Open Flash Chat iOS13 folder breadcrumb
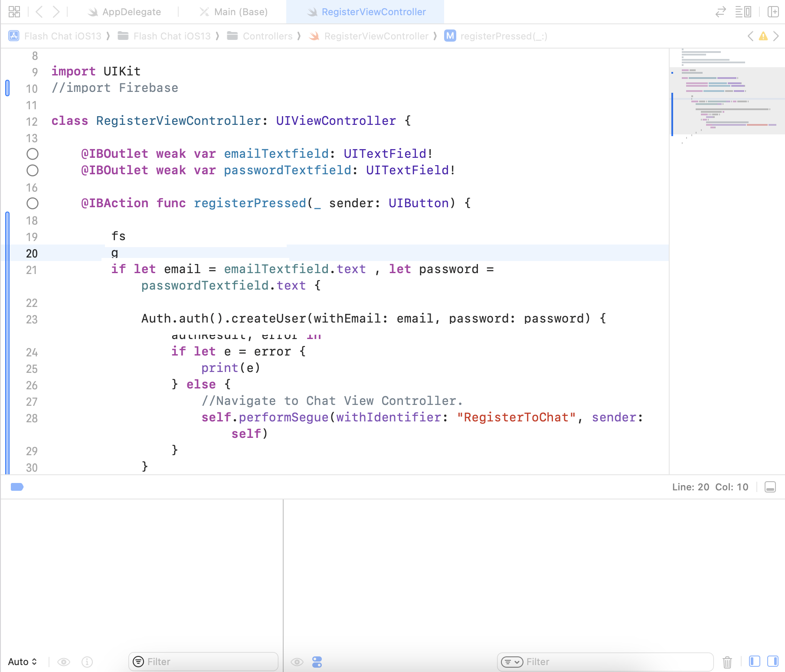 (164, 36)
